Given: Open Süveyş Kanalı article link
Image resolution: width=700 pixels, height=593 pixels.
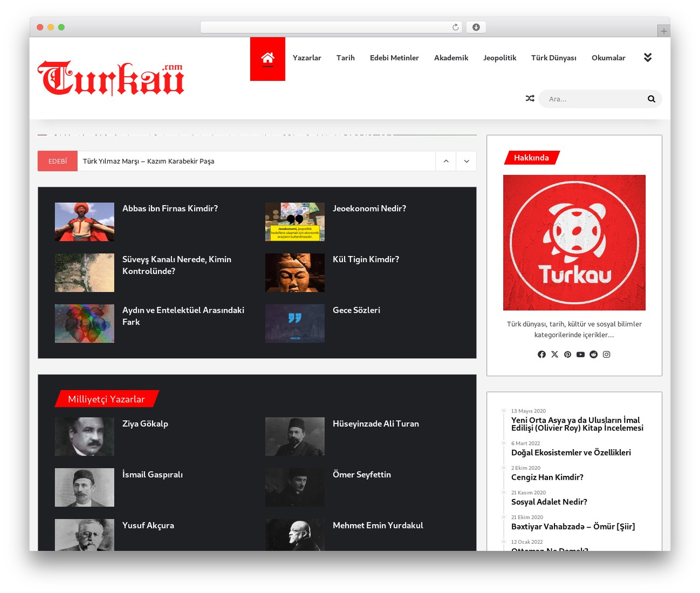Looking at the screenshot, I should [x=177, y=265].
